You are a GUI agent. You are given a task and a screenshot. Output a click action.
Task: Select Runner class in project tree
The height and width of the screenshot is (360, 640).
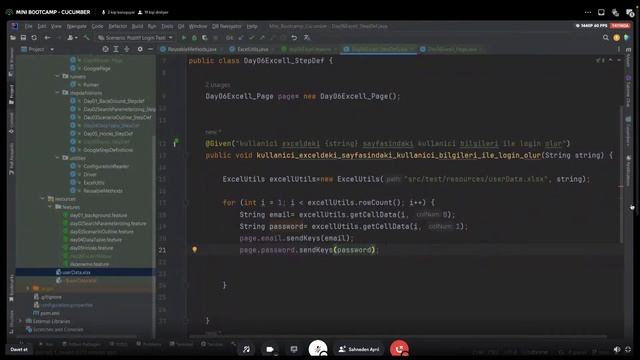91,85
